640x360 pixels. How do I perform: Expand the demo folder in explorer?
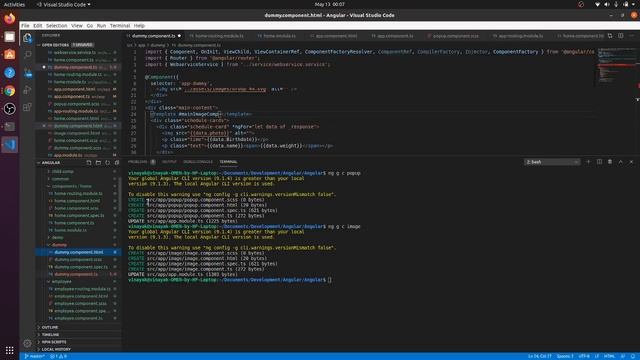58,238
